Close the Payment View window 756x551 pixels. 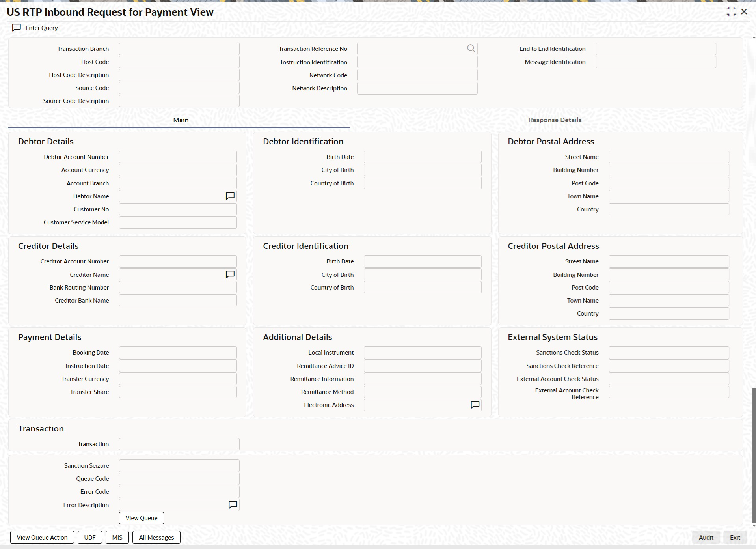[x=744, y=12]
